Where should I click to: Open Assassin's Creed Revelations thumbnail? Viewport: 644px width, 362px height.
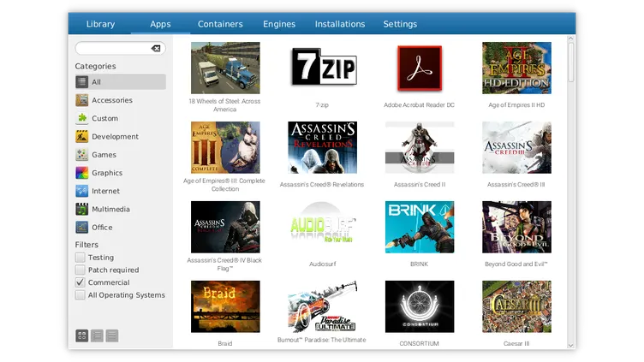(x=322, y=147)
